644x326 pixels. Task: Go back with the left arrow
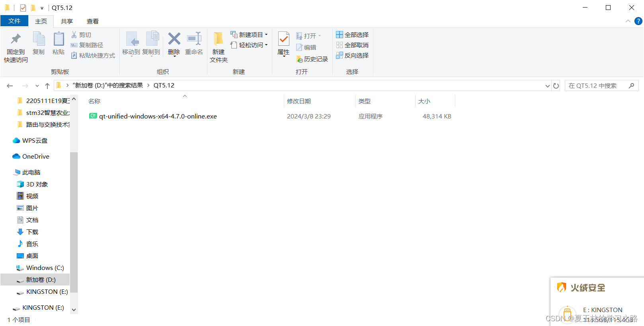[10, 85]
